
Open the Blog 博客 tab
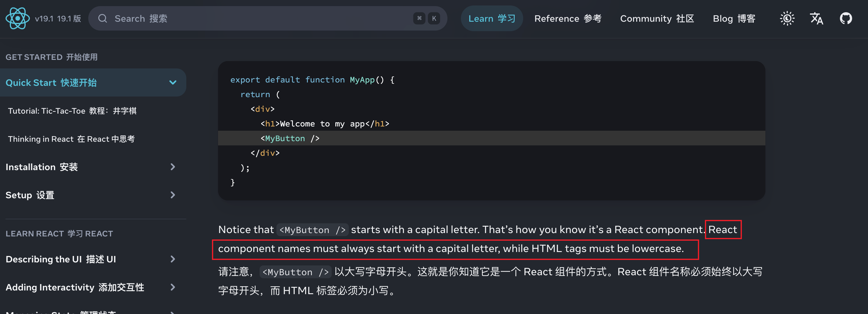[734, 19]
